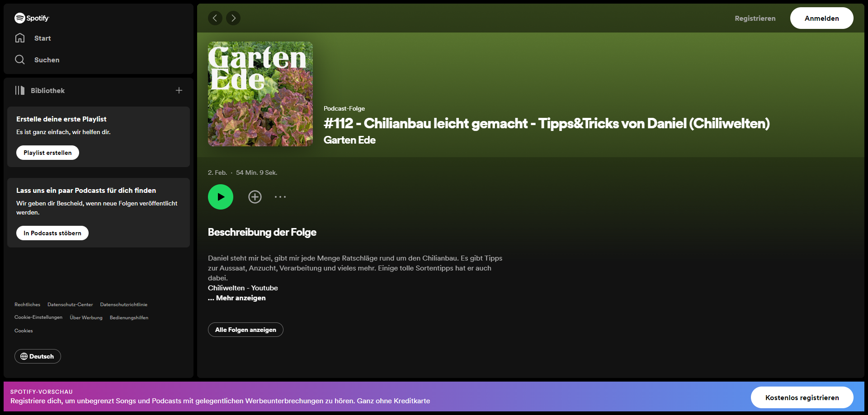Open the Datenschutzrichtlinie footer link

(124, 305)
